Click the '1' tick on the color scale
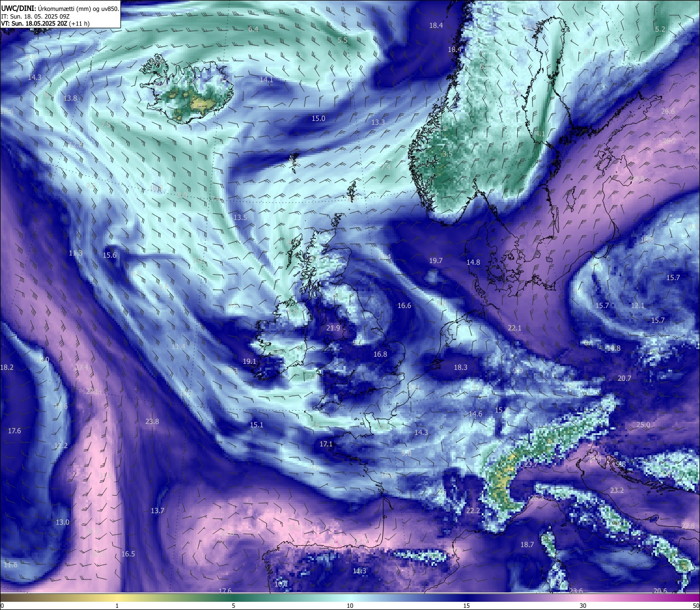Image resolution: width=700 pixels, height=610 pixels. (117, 606)
